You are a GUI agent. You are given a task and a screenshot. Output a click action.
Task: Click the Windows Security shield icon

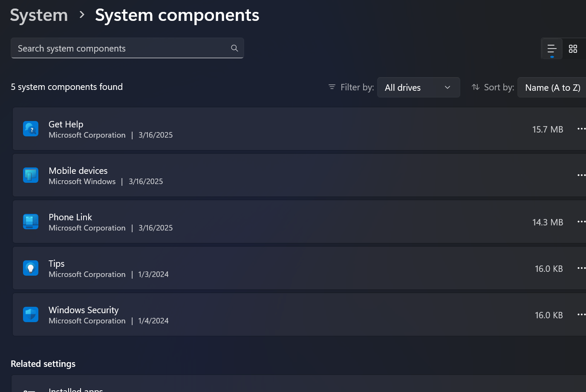(x=31, y=314)
